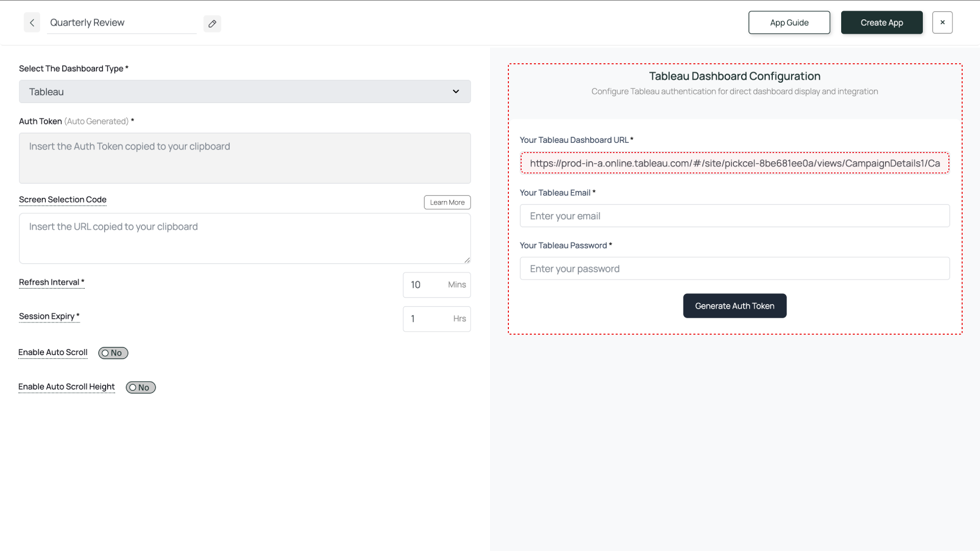Click the Quarterly Review app name field
The image size is (980, 551).
pos(121,23)
